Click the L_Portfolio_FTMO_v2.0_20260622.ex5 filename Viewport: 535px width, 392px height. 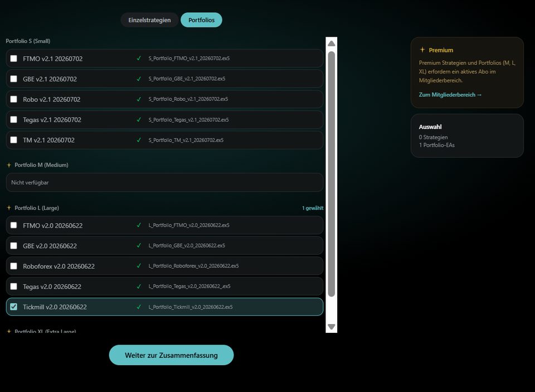click(x=189, y=225)
